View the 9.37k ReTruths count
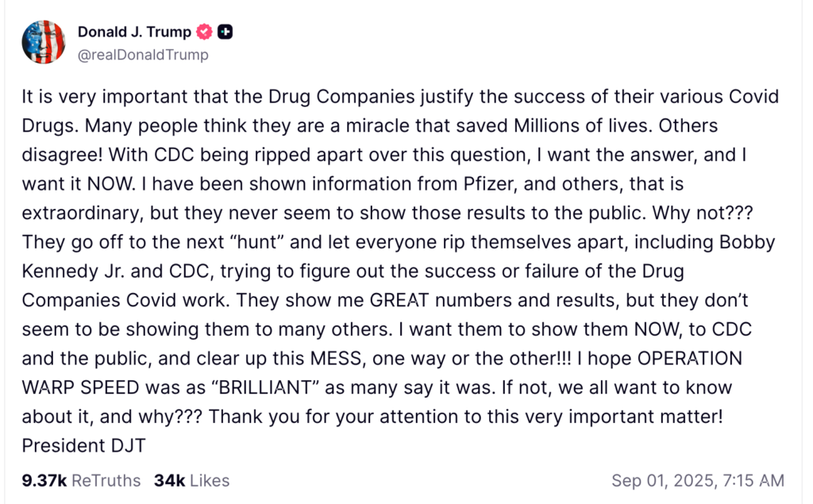This screenshot has height=504, width=813. pos(81,480)
